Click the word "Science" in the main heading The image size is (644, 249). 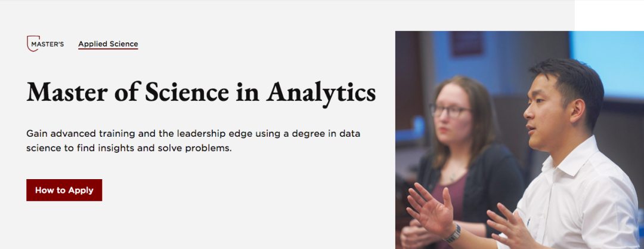click(x=187, y=92)
